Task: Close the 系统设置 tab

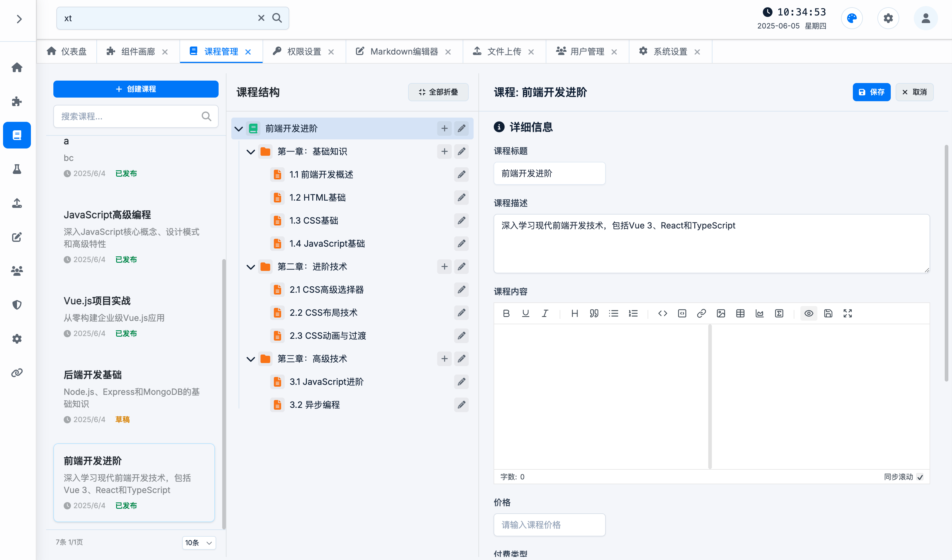Action: (697, 52)
